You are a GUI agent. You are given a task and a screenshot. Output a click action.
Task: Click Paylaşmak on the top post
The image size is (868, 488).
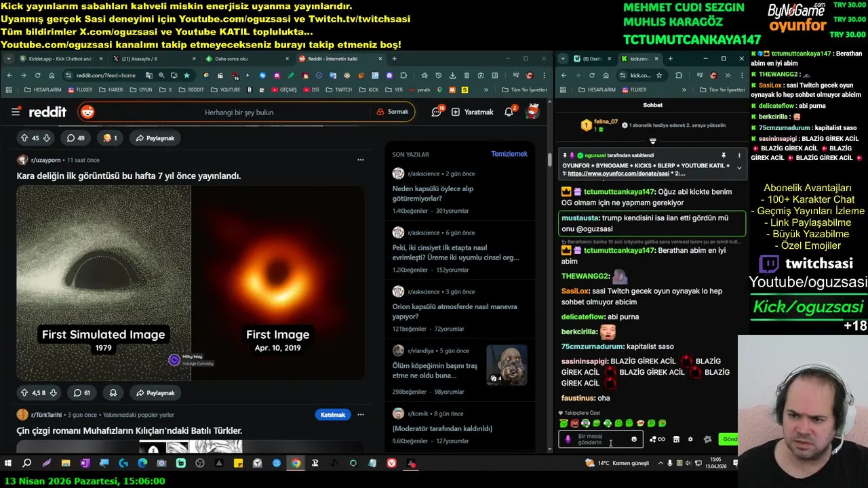(x=155, y=138)
